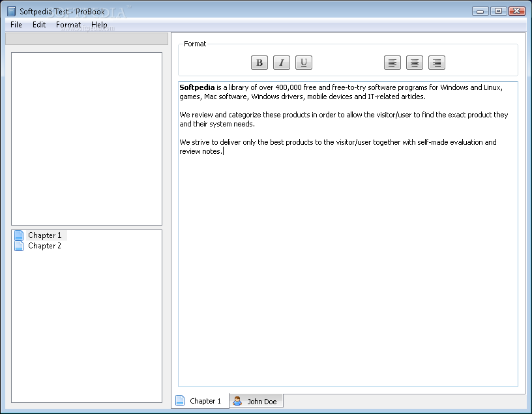The width and height of the screenshot is (532, 414).
Task: Open the File menu
Action: (16, 25)
